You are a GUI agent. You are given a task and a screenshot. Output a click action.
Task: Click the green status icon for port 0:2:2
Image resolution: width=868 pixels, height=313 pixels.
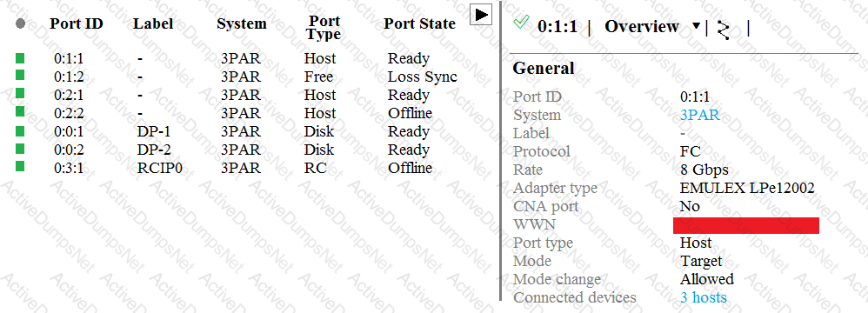click(20, 111)
